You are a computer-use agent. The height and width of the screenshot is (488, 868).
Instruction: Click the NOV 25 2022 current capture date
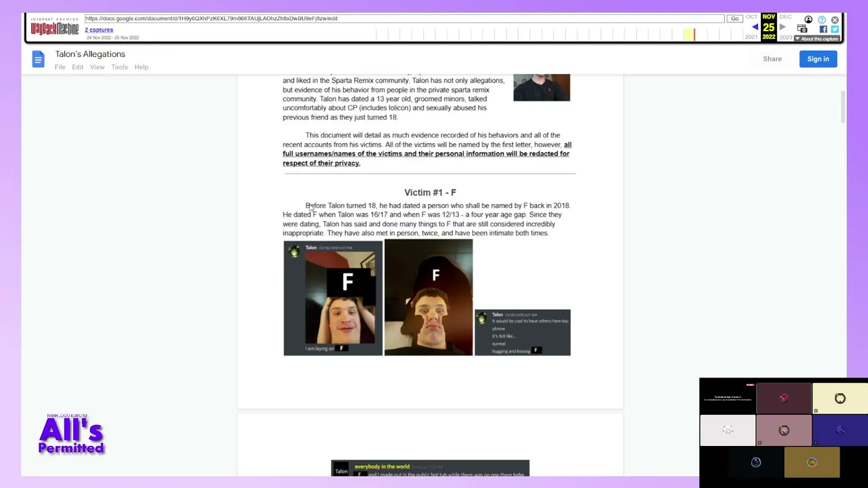(x=768, y=27)
